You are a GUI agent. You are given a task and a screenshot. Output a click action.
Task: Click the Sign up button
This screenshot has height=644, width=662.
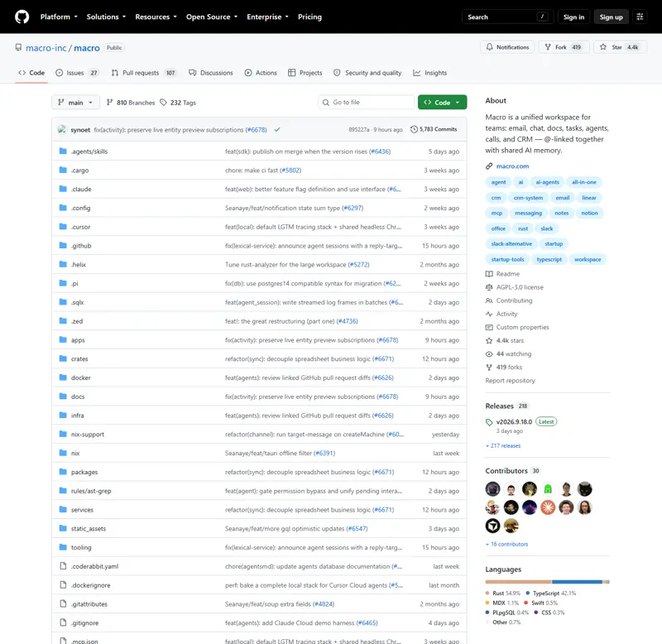611,17
